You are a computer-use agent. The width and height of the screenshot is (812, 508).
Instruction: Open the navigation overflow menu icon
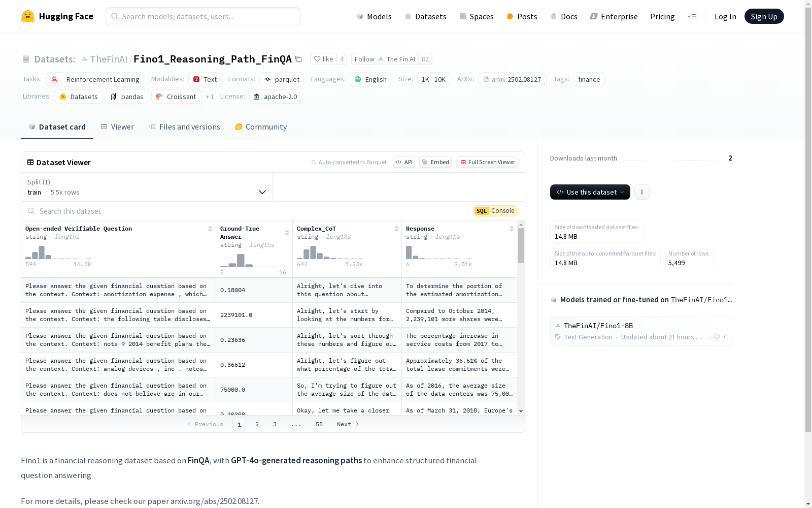tap(692, 16)
